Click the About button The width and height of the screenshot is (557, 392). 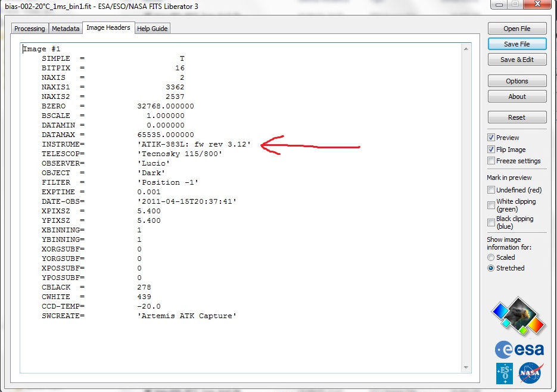[x=517, y=97]
